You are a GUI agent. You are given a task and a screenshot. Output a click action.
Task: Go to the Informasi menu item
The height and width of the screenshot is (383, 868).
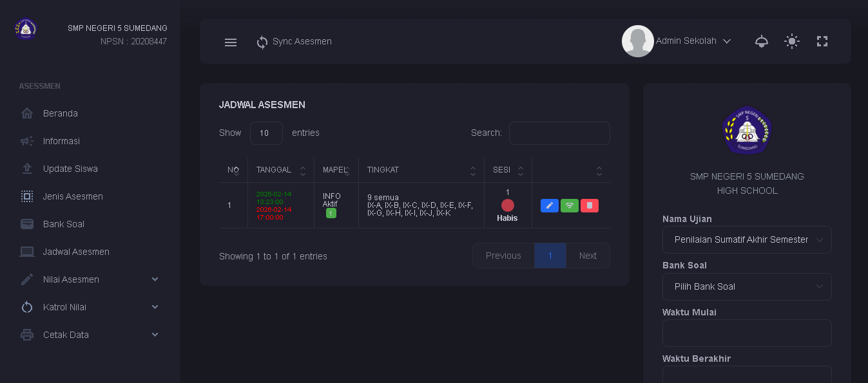(61, 140)
